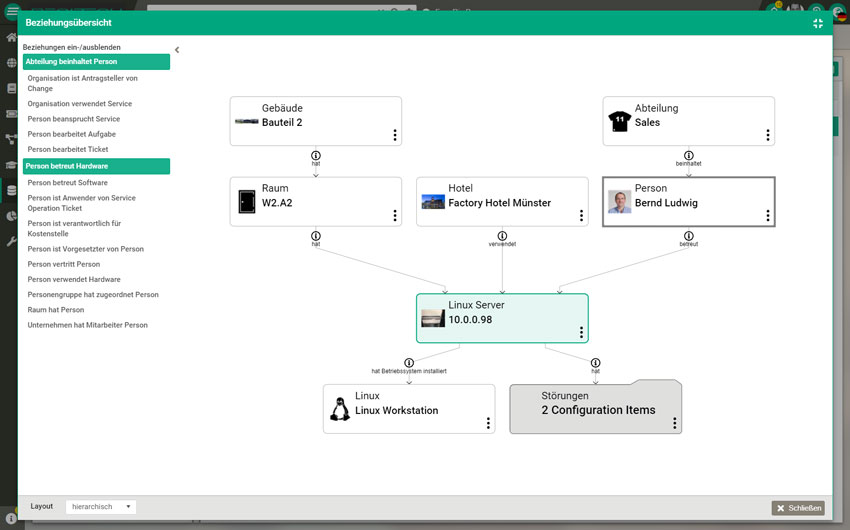Screen dimensions: 850x530
Task: Select the Linux Workstation node
Action: pos(409,409)
